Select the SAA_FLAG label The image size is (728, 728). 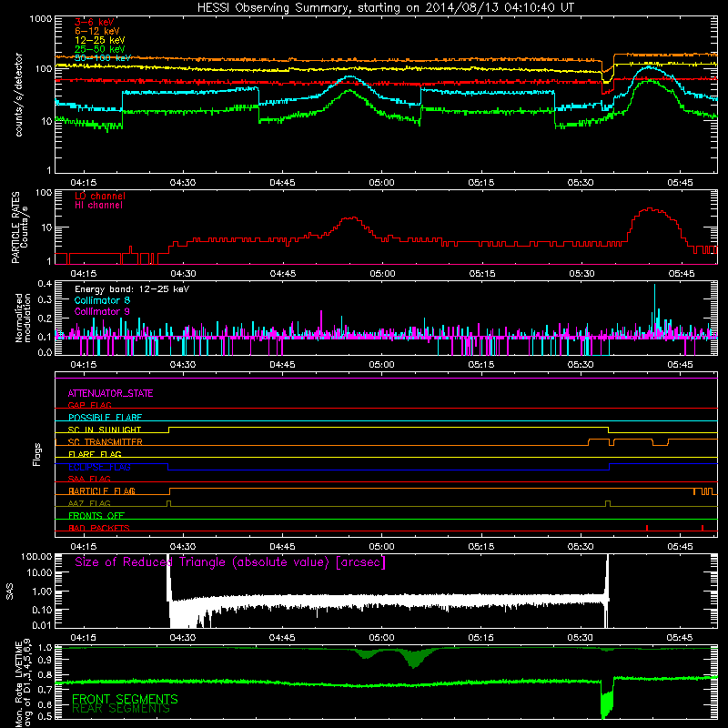coord(89,480)
